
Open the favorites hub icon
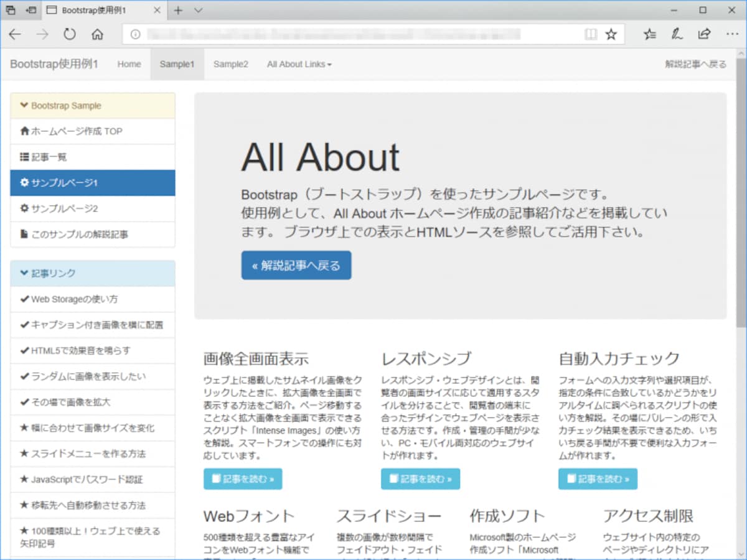[x=650, y=34]
